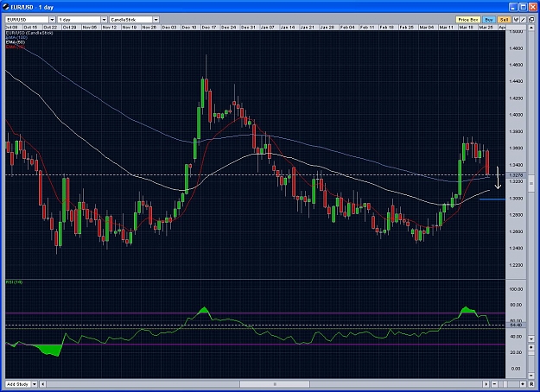The image size is (540, 392).
Task: Click the RSI (14) study label
Action: (x=14, y=282)
